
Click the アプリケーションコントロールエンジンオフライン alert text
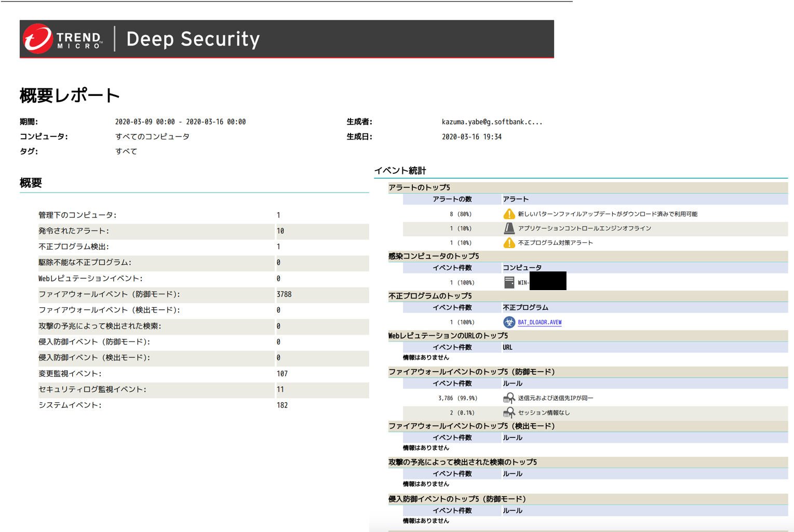[x=584, y=228]
